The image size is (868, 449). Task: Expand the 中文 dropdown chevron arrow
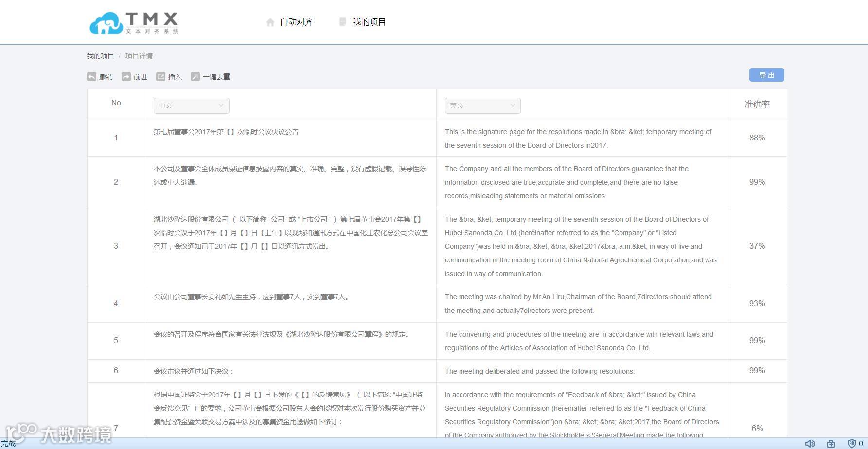(x=221, y=105)
